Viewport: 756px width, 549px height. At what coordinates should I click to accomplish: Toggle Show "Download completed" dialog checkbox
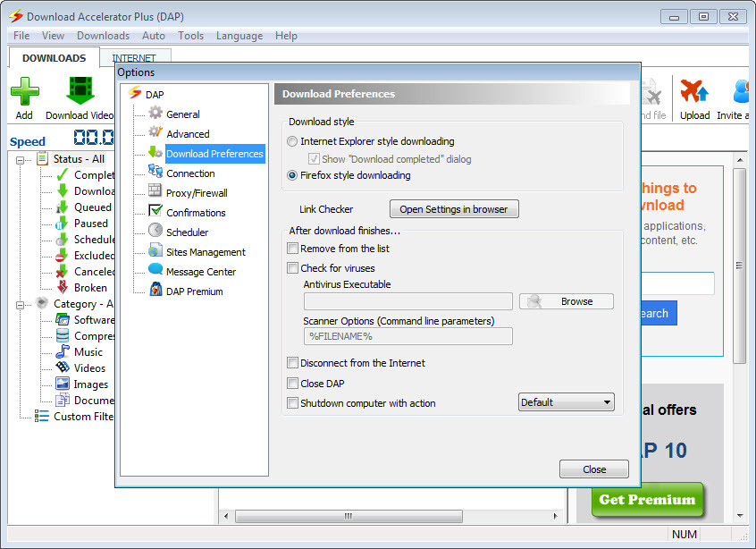[314, 159]
